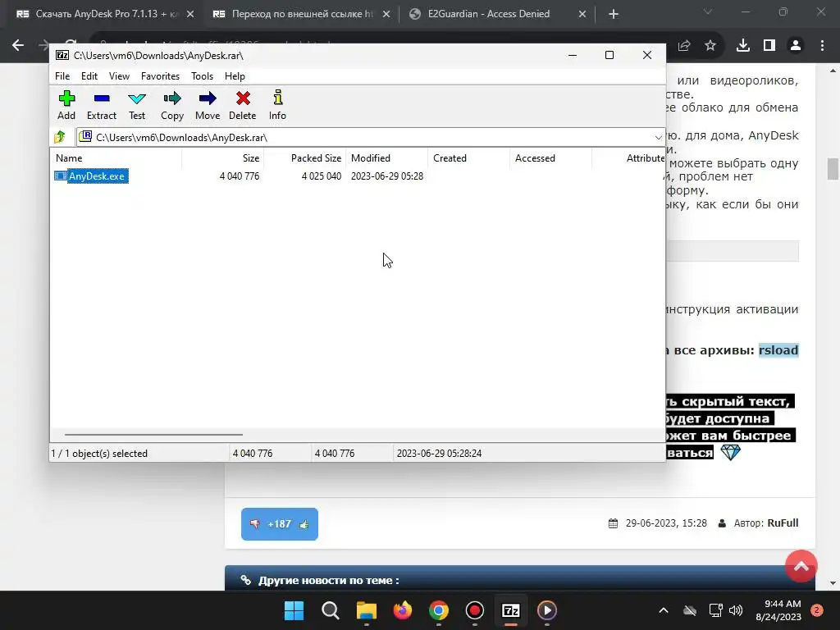Click the red Delete icon
This screenshot has height=630, width=840.
click(242, 105)
